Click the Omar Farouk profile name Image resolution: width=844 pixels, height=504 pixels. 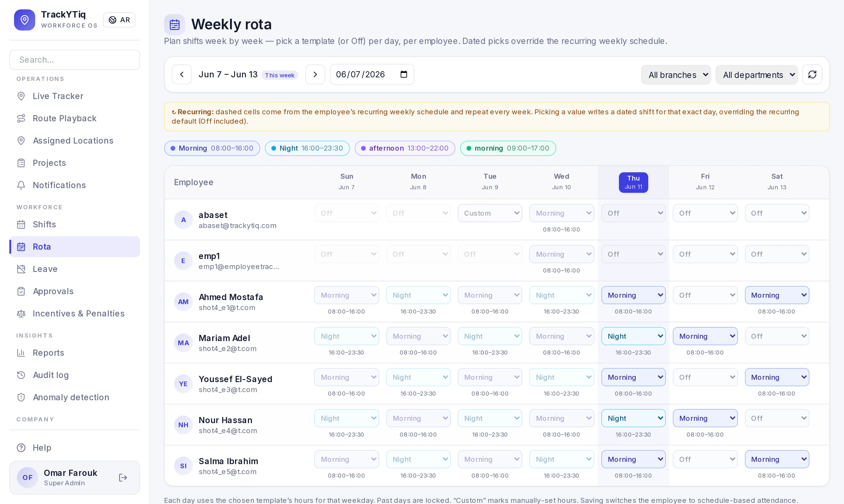pos(70,473)
